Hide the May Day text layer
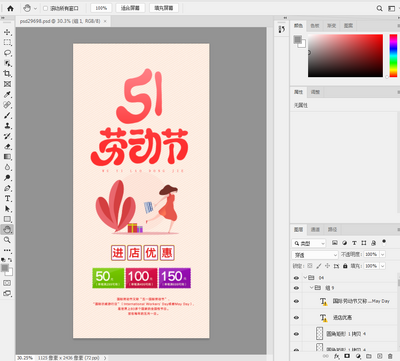 [x=296, y=301]
